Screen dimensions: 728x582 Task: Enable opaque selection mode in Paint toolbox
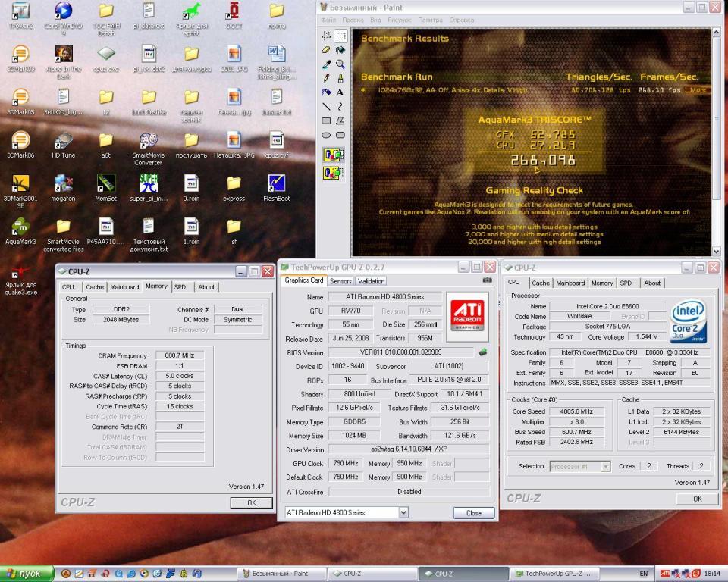(x=334, y=155)
